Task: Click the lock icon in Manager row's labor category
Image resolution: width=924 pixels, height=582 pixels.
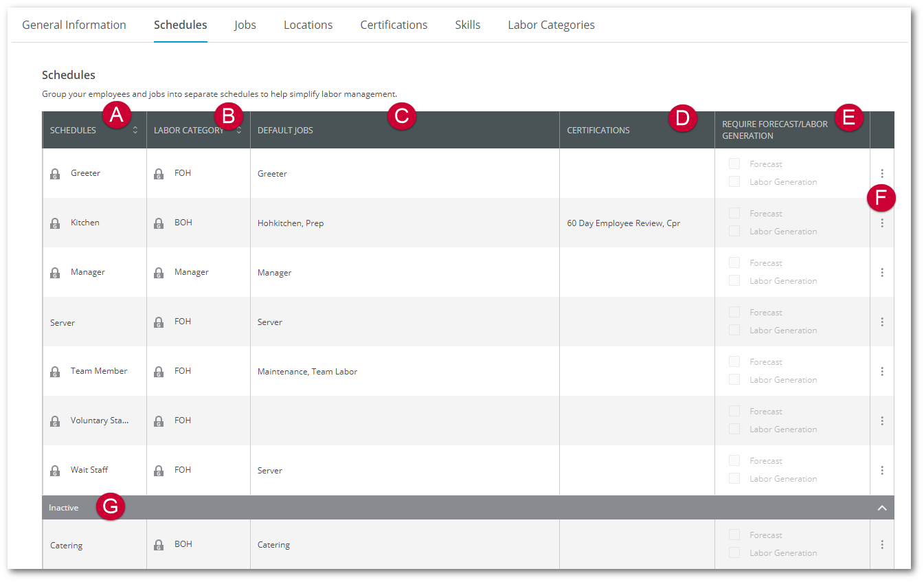Action: (x=159, y=273)
